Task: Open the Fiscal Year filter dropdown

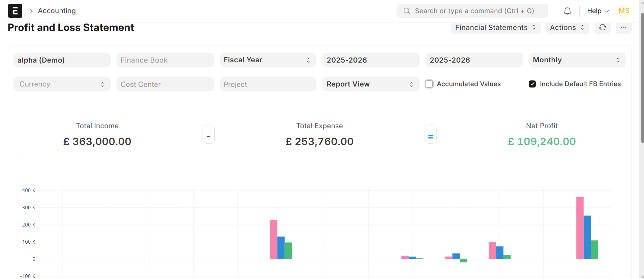Action: click(x=268, y=60)
